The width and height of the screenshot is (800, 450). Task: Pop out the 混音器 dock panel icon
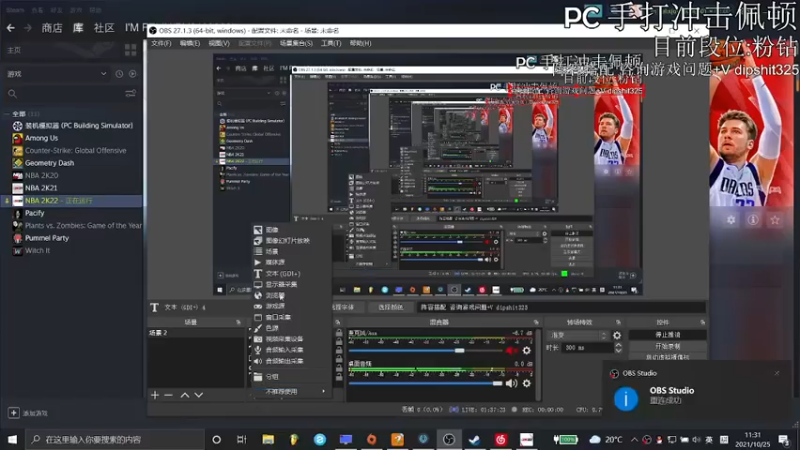(x=536, y=322)
